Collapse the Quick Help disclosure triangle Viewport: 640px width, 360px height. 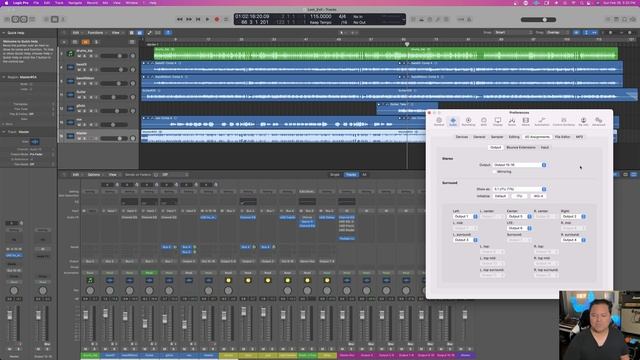4,33
